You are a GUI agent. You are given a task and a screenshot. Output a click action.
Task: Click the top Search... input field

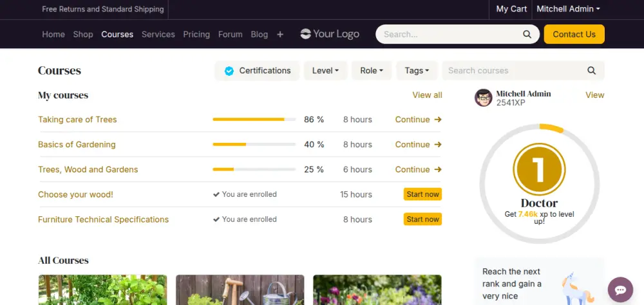point(450,35)
